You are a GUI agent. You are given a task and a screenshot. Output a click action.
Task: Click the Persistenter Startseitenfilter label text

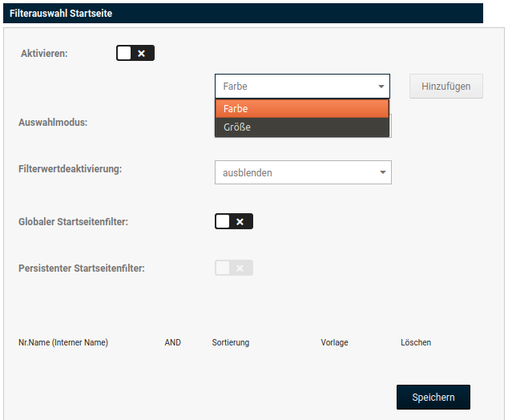(81, 269)
